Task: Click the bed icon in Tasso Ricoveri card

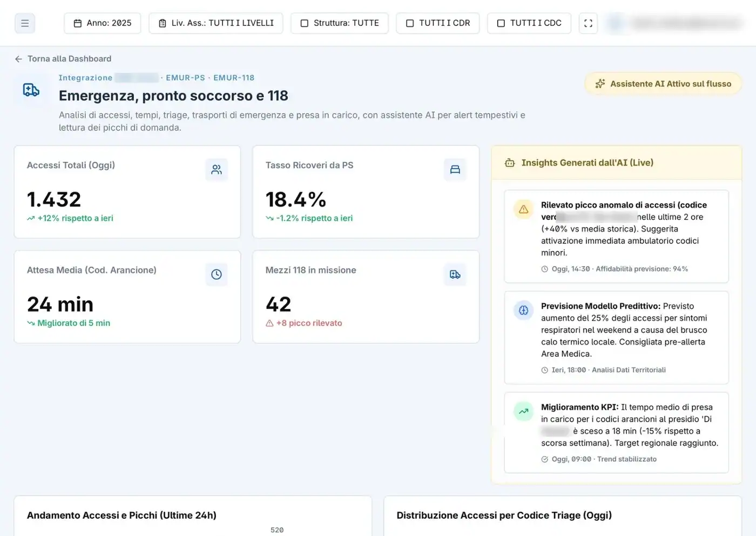Action: pyautogui.click(x=455, y=169)
